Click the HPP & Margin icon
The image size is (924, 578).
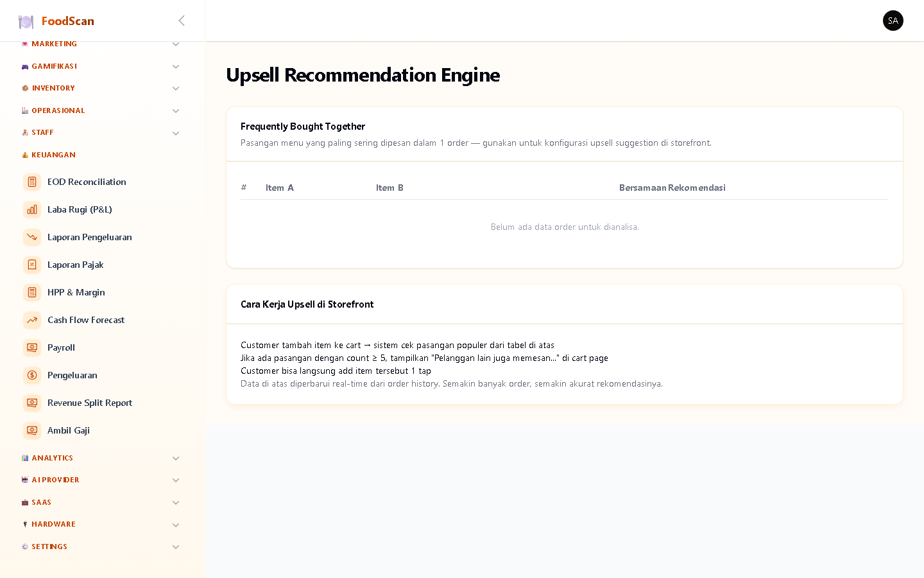coord(32,292)
